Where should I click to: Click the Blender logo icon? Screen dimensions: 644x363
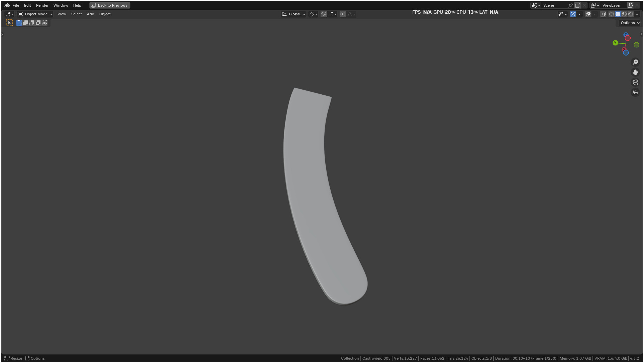click(7, 5)
